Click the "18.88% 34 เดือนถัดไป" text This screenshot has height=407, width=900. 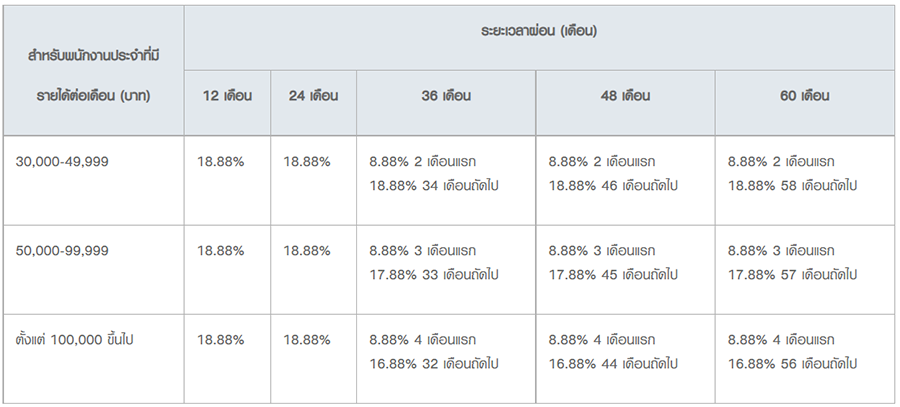coord(433,185)
